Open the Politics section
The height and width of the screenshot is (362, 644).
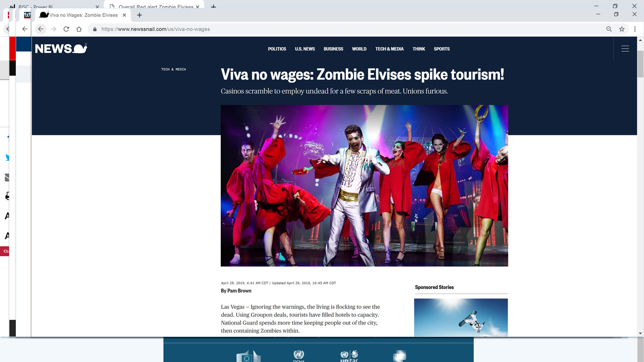pos(277,49)
